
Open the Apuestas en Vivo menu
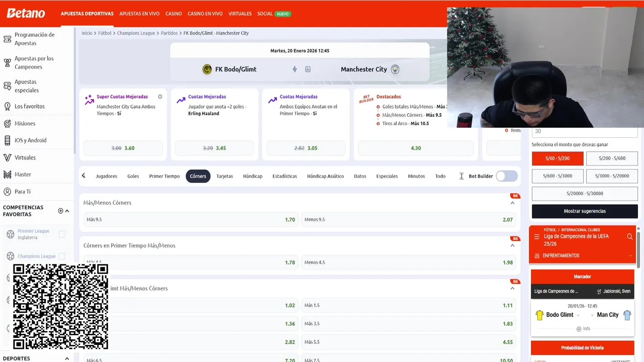tap(139, 14)
